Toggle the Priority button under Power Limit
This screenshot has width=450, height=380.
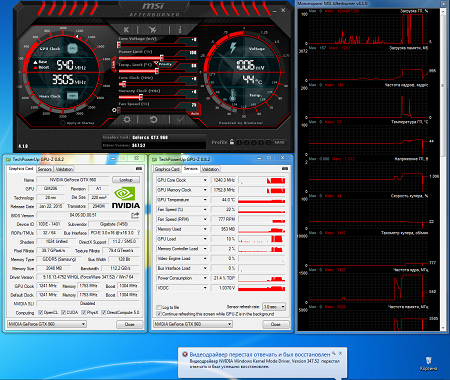(x=165, y=64)
